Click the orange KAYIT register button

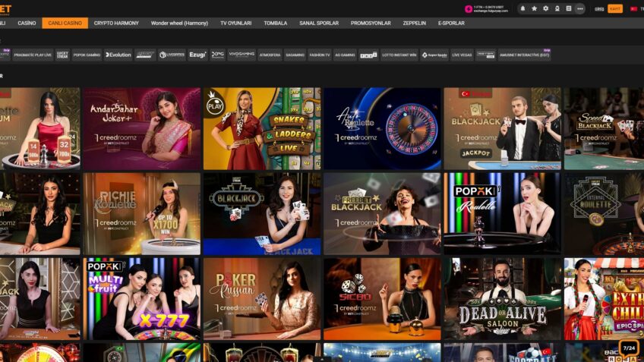(614, 8)
